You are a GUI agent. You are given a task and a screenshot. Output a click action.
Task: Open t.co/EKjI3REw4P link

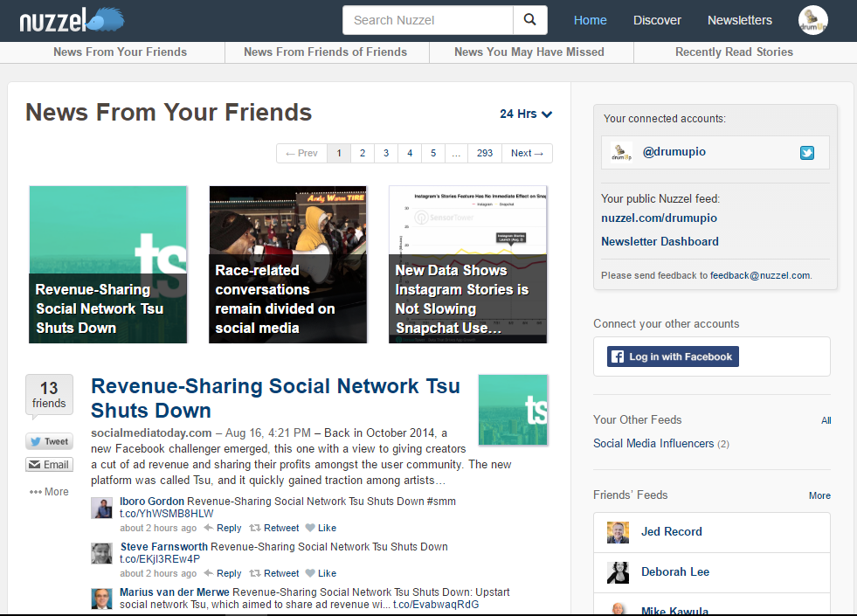[x=160, y=559]
